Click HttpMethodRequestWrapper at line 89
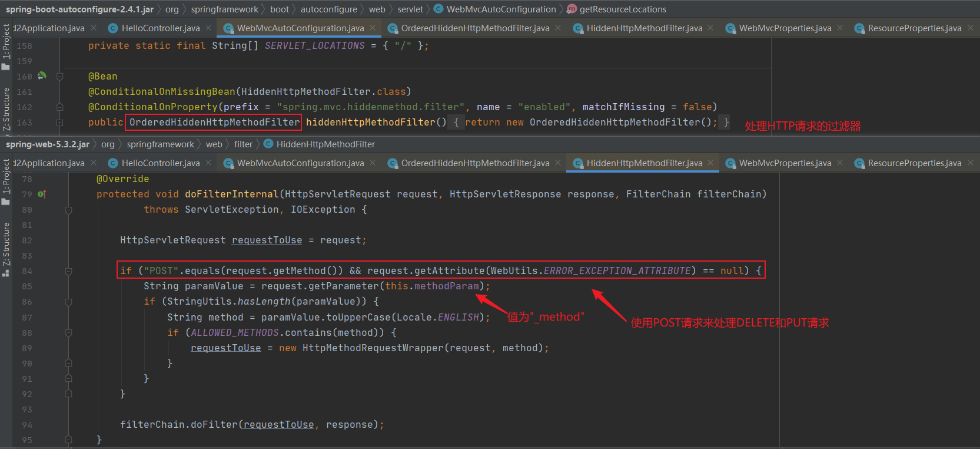The image size is (980, 449). coord(373,348)
